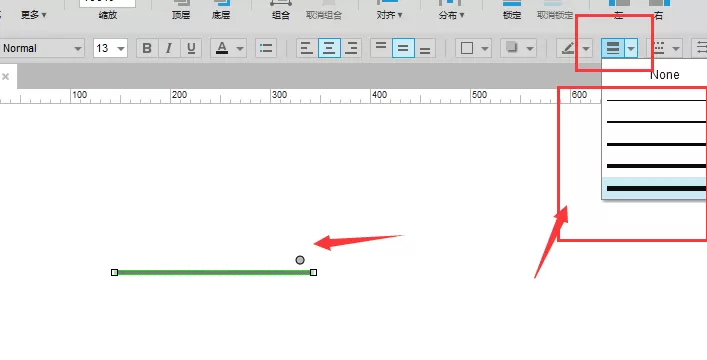Toggle underline formatting with the U button
707x360 pixels.
tap(191, 48)
